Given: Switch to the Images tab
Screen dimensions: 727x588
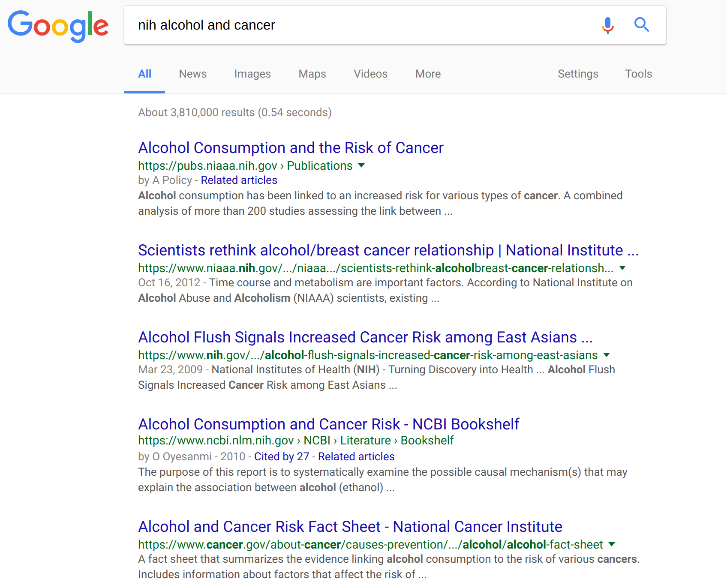Looking at the screenshot, I should pyautogui.click(x=252, y=74).
